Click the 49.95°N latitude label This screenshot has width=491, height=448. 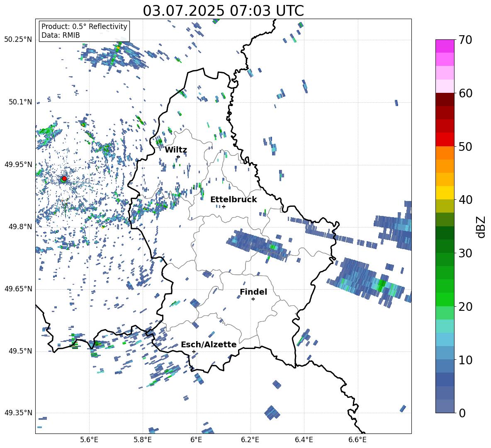pyautogui.click(x=18, y=164)
